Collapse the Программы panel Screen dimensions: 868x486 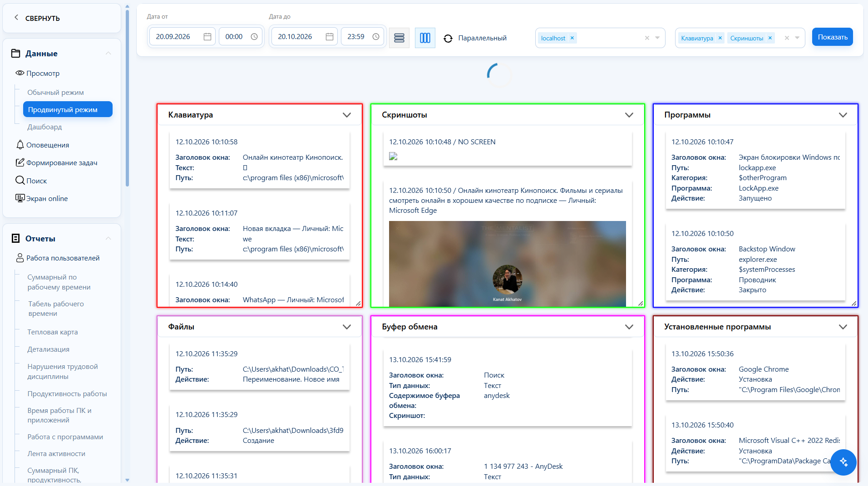(843, 115)
